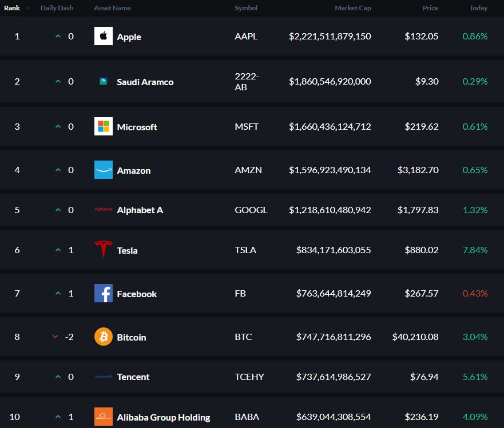Open the Alibaba Group Holding link
The image size is (504, 428).
tap(163, 417)
